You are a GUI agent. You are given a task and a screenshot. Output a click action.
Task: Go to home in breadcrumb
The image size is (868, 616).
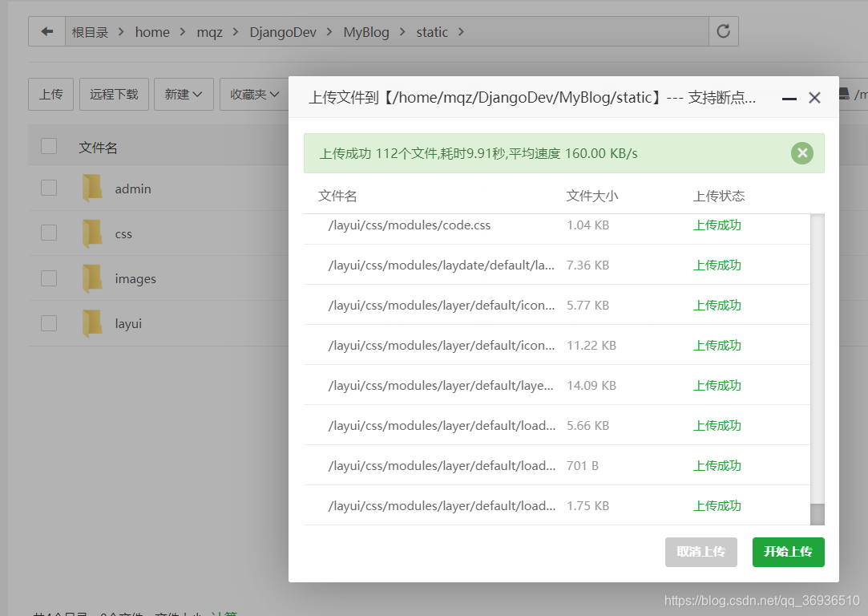(152, 32)
